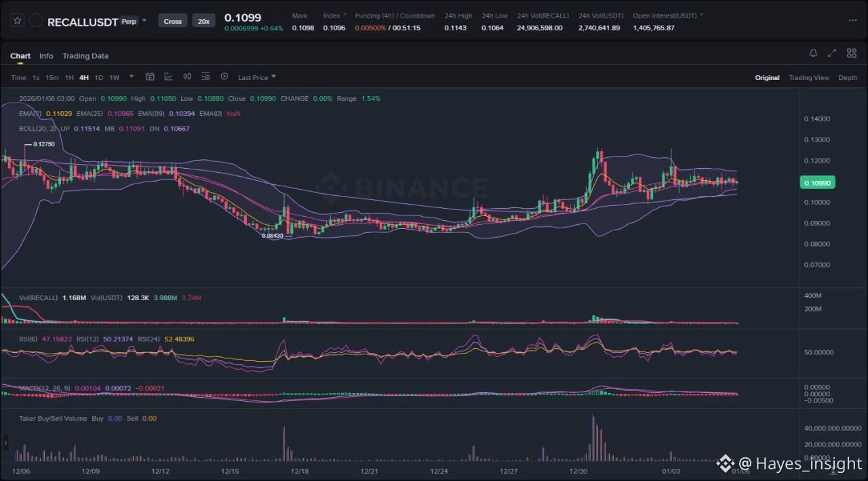Image resolution: width=868 pixels, height=481 pixels.
Task: Expand the left side panel arrow
Action: 5,444
